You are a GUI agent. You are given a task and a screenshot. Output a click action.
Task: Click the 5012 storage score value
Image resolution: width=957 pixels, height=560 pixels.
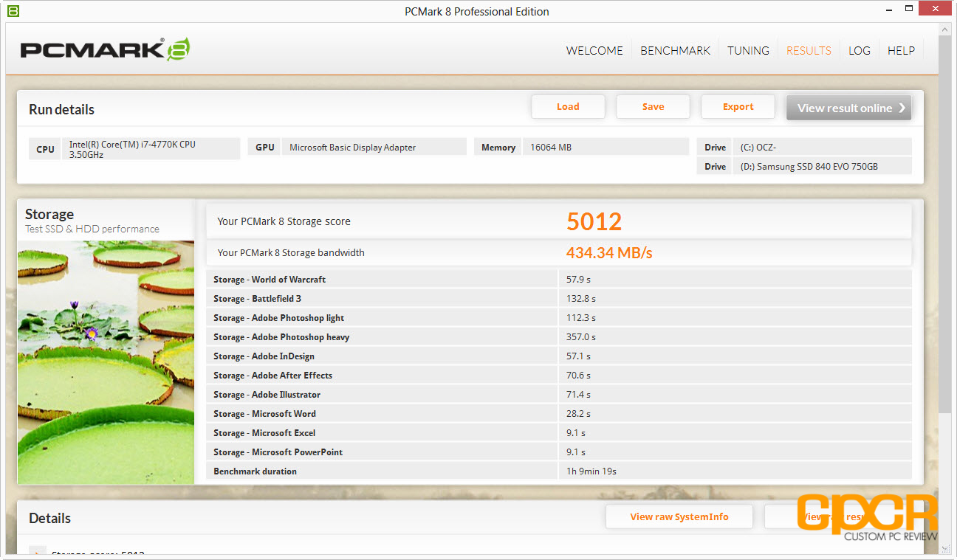tap(594, 221)
